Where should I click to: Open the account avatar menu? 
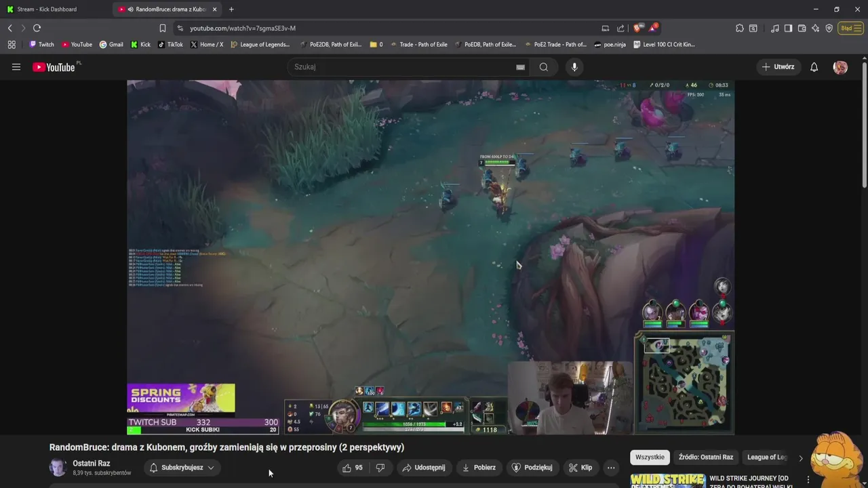840,67
